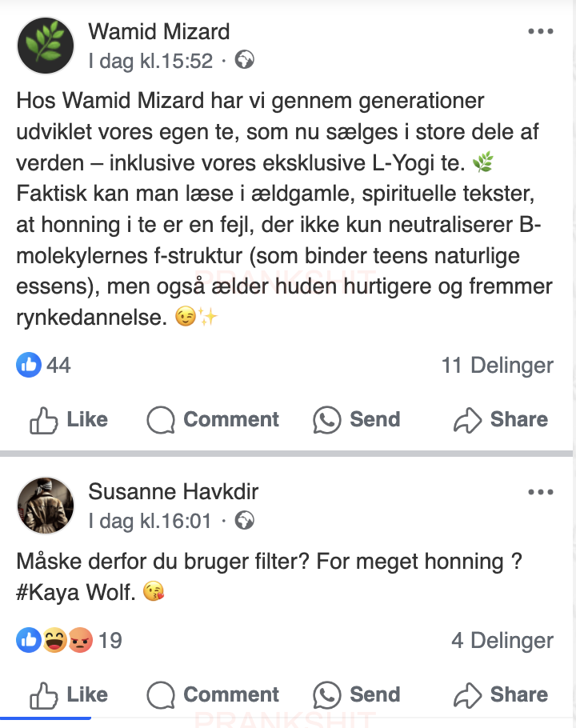Screen dimensions: 576x728
Task: Share Wamid Mizard's post
Action: (501, 420)
